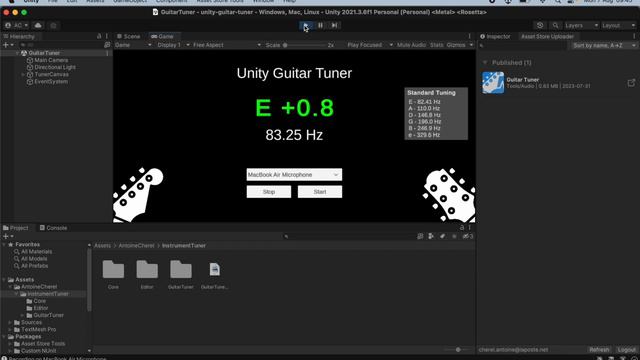Click the Start button in the tuner
The height and width of the screenshot is (360, 640).
click(x=320, y=192)
